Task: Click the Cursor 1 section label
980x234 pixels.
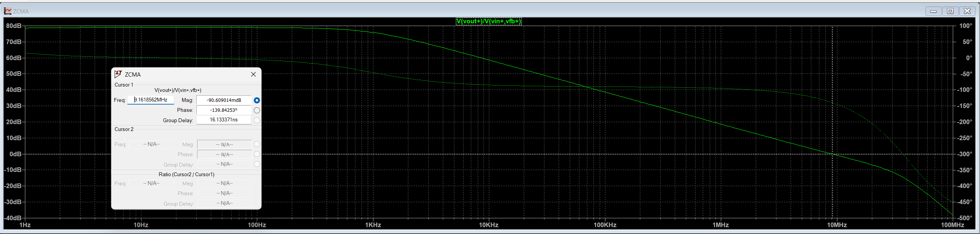Action: pos(124,85)
